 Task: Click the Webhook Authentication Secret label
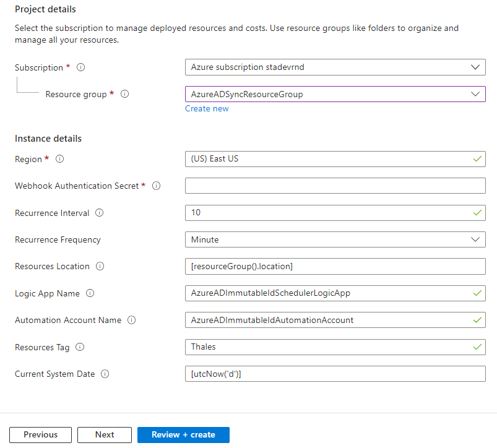[77, 186]
